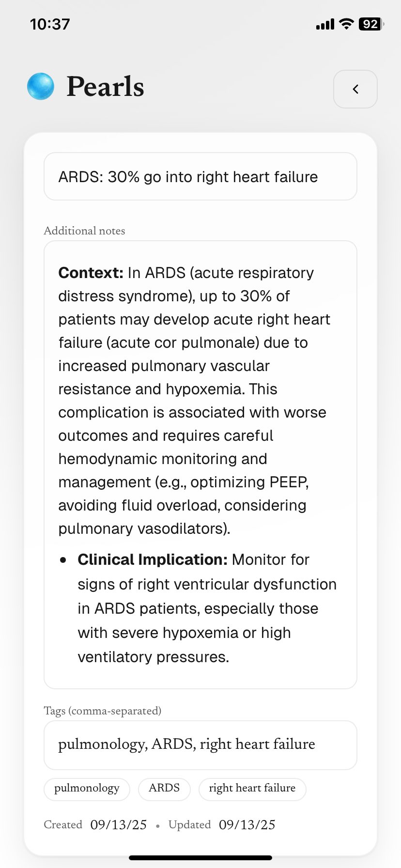Tap the 10:37 clock in status bar

coord(50,24)
